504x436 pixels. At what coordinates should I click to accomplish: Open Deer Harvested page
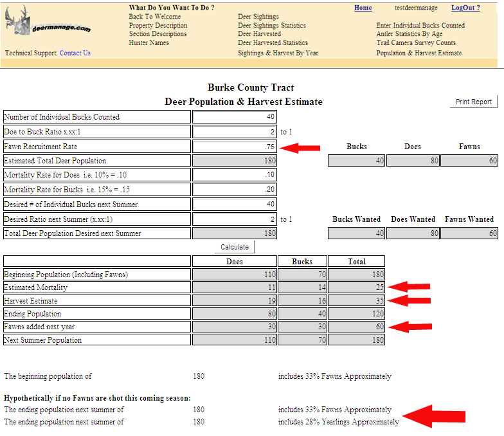click(259, 33)
